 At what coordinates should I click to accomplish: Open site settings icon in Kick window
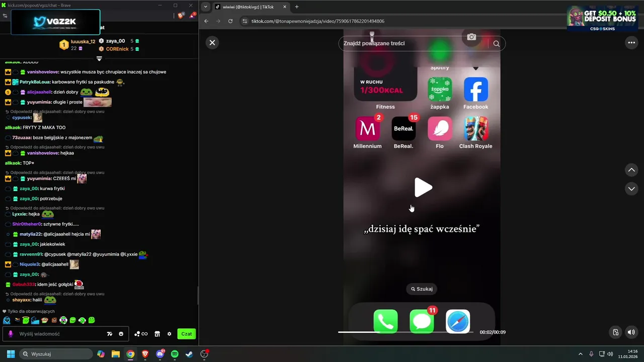point(5,16)
